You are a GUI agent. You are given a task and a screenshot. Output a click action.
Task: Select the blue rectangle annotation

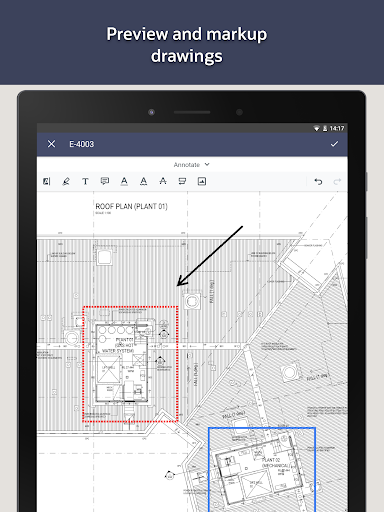[262, 469]
